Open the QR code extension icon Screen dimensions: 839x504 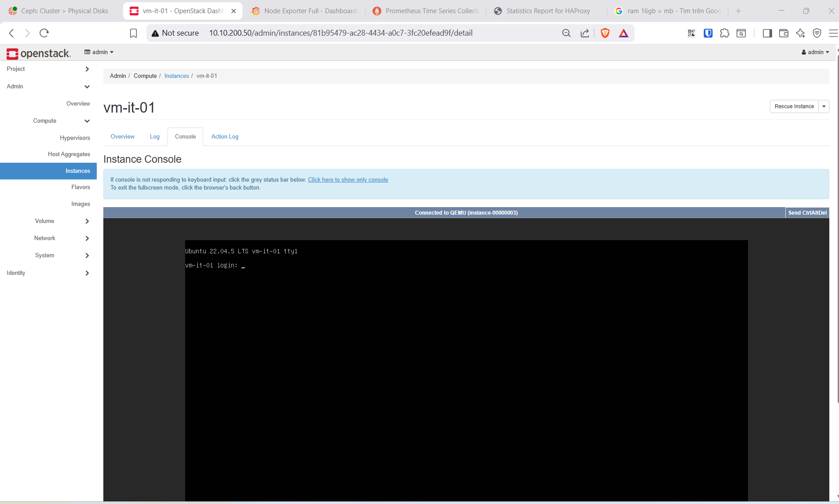pos(691,33)
